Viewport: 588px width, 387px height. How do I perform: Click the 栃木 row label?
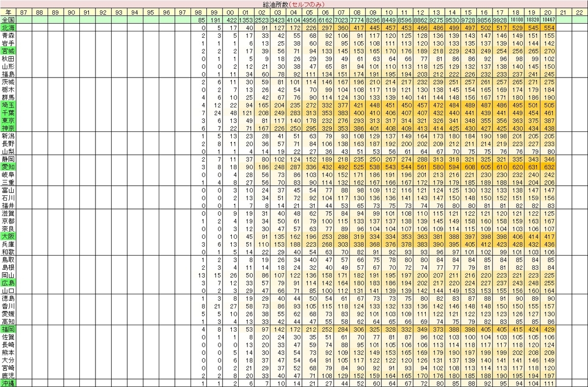[x=8, y=90]
